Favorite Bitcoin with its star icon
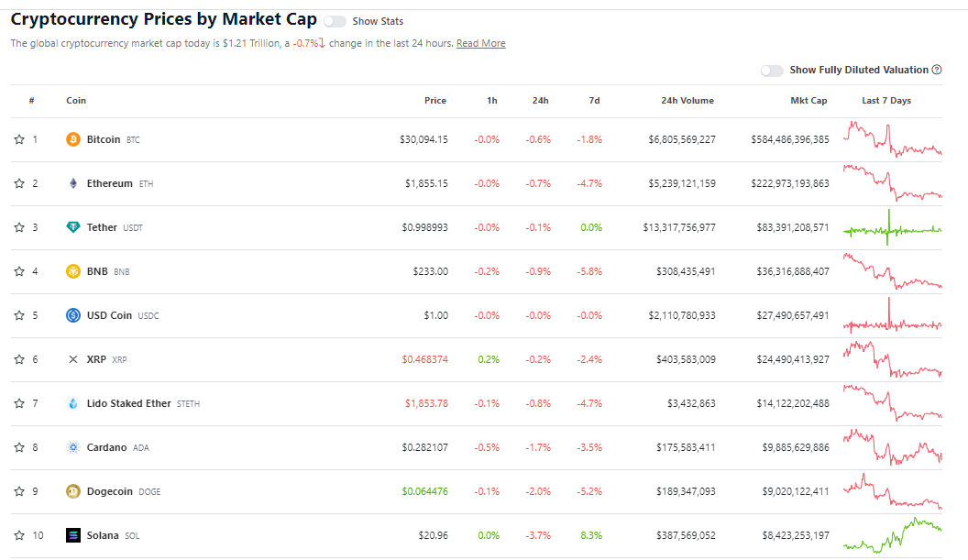 click(x=18, y=139)
